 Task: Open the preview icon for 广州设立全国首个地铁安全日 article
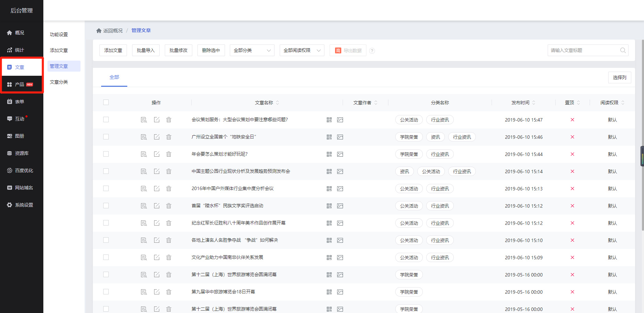143,137
